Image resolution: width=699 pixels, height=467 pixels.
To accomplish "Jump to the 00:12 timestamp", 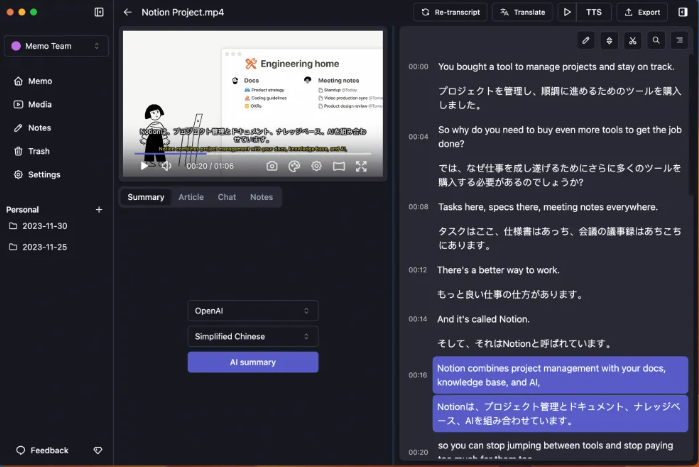I will click(x=417, y=270).
